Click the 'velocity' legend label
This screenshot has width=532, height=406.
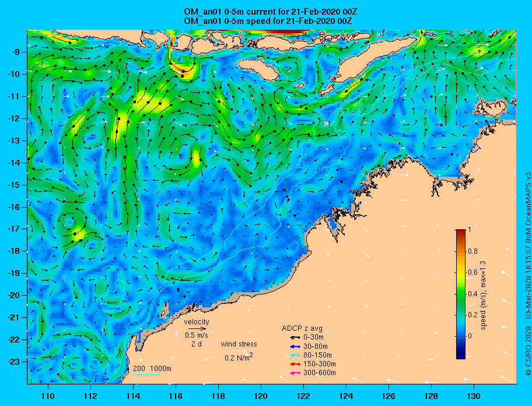[x=197, y=322]
